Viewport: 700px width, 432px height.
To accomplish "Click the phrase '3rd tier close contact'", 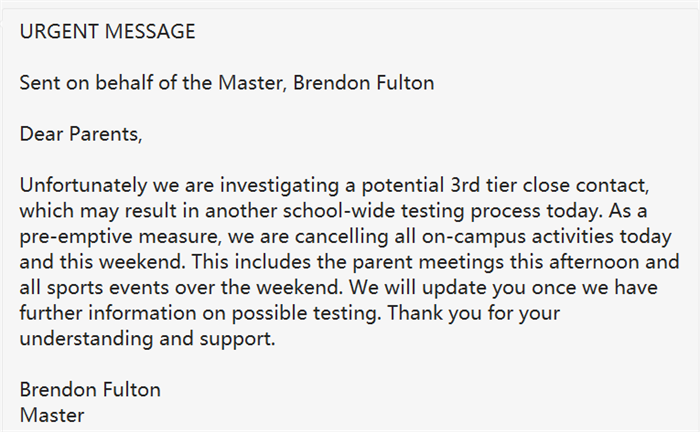I will tap(549, 186).
